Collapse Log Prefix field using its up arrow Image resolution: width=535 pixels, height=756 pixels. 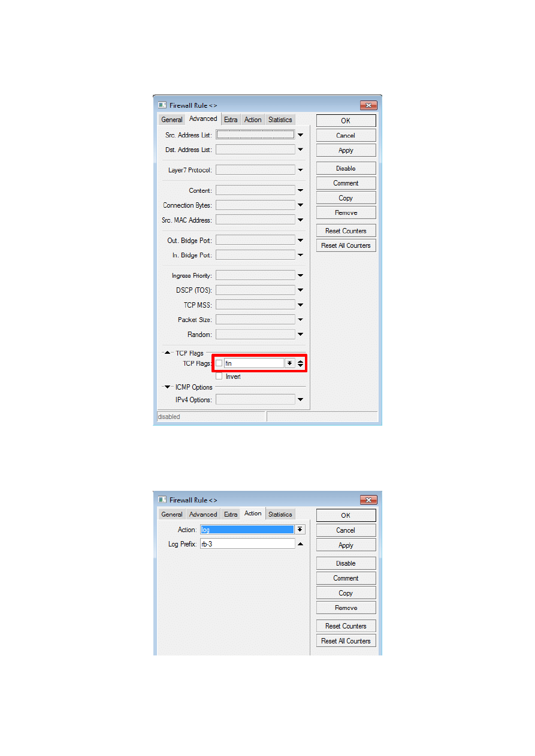click(x=301, y=544)
